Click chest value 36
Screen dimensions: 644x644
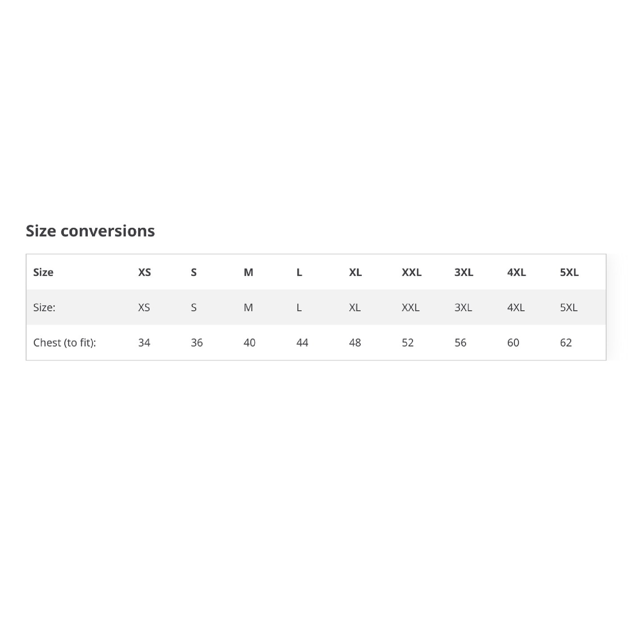tap(197, 343)
